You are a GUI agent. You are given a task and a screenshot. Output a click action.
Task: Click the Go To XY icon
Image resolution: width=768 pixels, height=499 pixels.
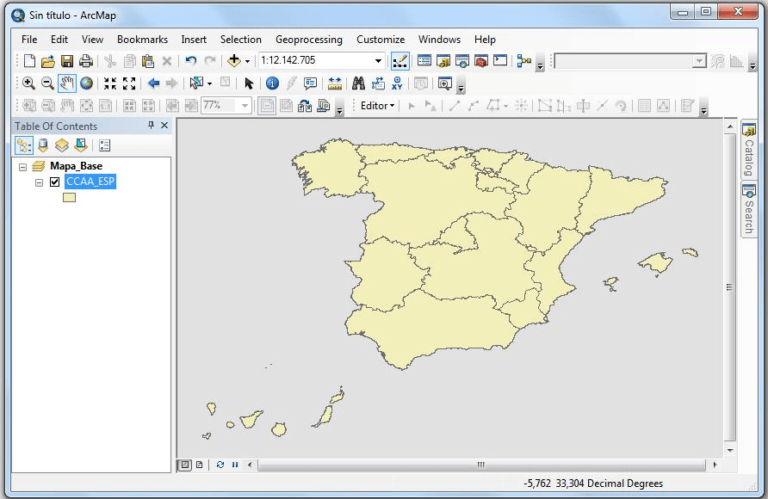(x=397, y=83)
